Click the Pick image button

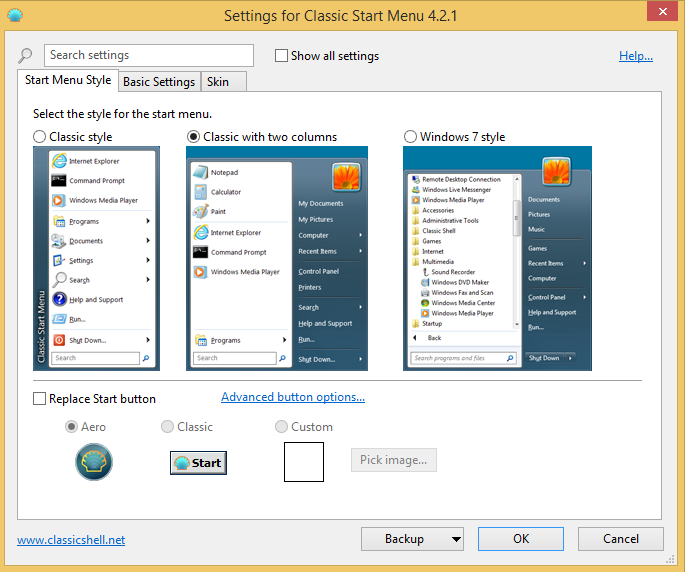(394, 460)
